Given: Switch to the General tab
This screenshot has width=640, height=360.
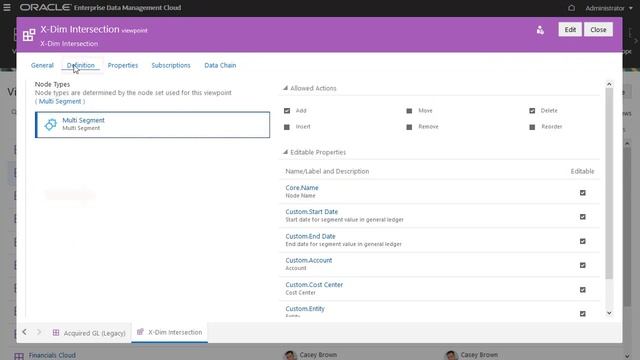Looking at the screenshot, I should [x=42, y=65].
